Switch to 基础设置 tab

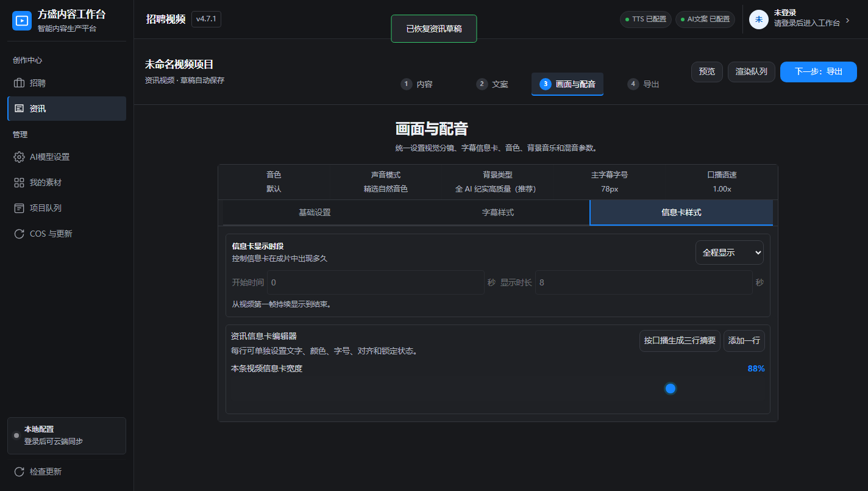[315, 212]
